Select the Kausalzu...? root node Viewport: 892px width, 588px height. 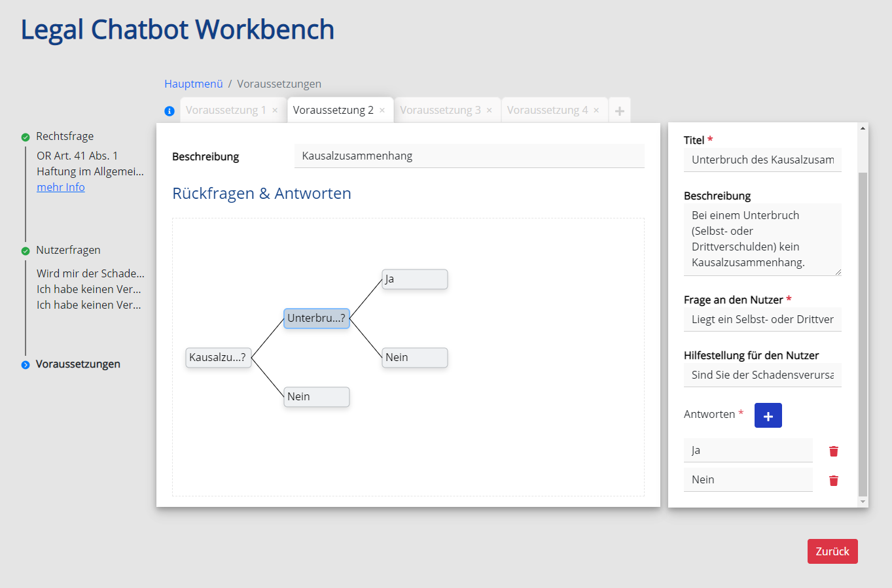point(219,358)
